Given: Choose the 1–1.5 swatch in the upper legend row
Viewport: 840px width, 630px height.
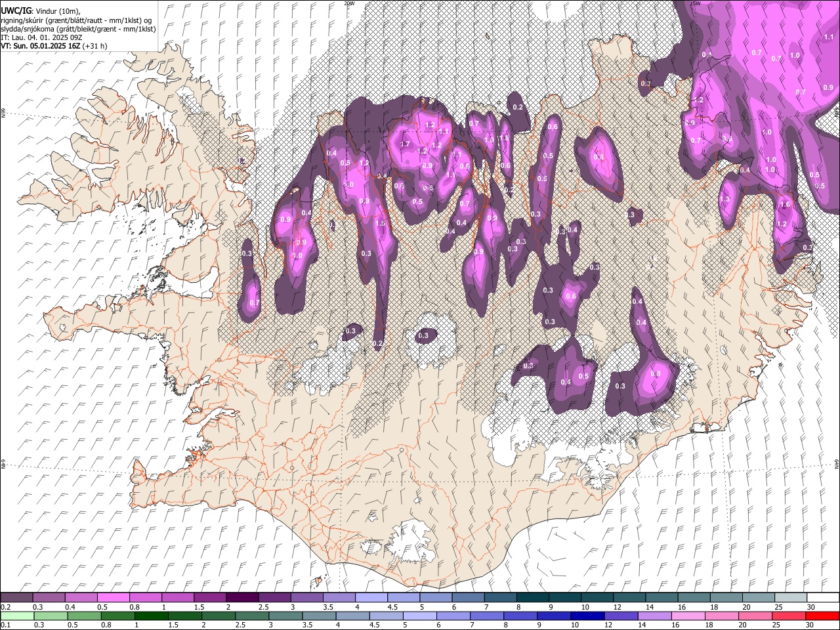Looking at the screenshot, I should pyautogui.click(x=178, y=598).
